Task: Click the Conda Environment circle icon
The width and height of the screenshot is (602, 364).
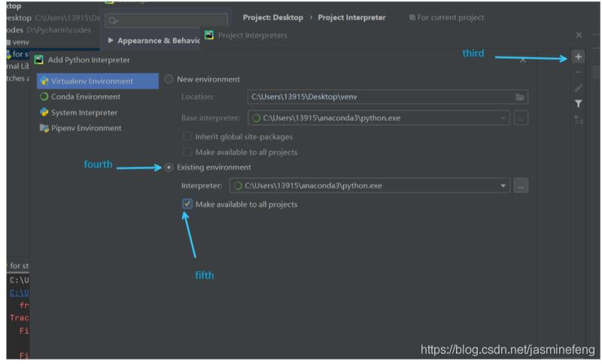Action: [x=44, y=97]
